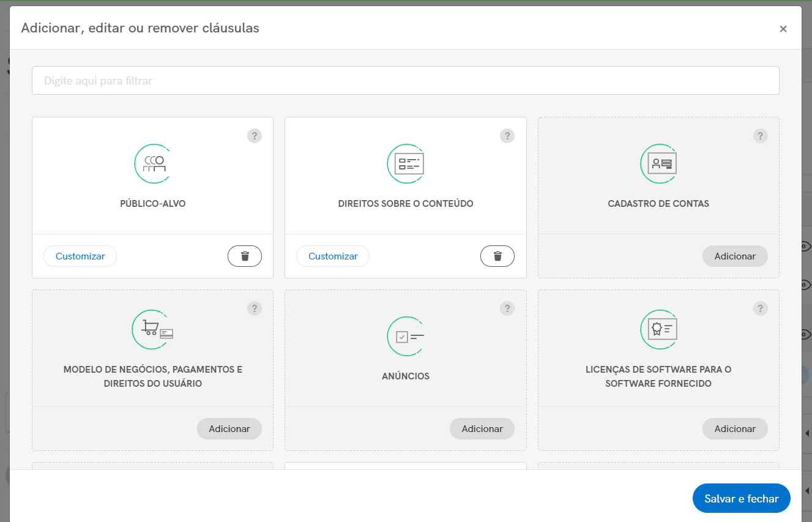Click the Cadastro de Contas ID card icon
The image size is (812, 522).
pyautogui.click(x=659, y=163)
